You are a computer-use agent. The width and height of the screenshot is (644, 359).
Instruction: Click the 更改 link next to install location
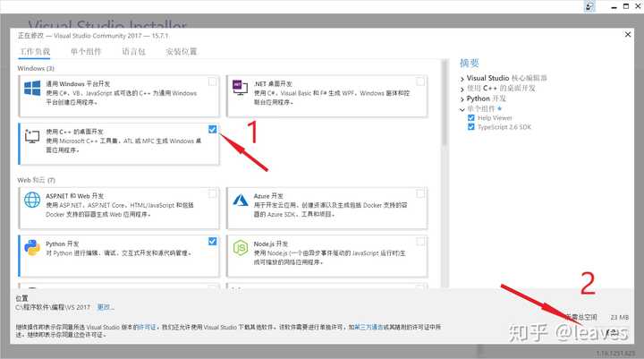tap(106, 307)
